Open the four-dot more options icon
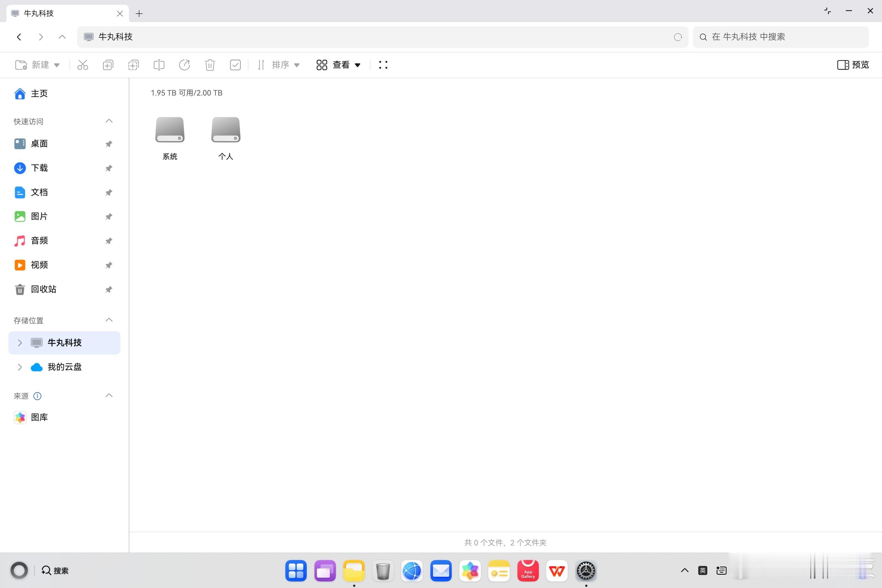 383,65
